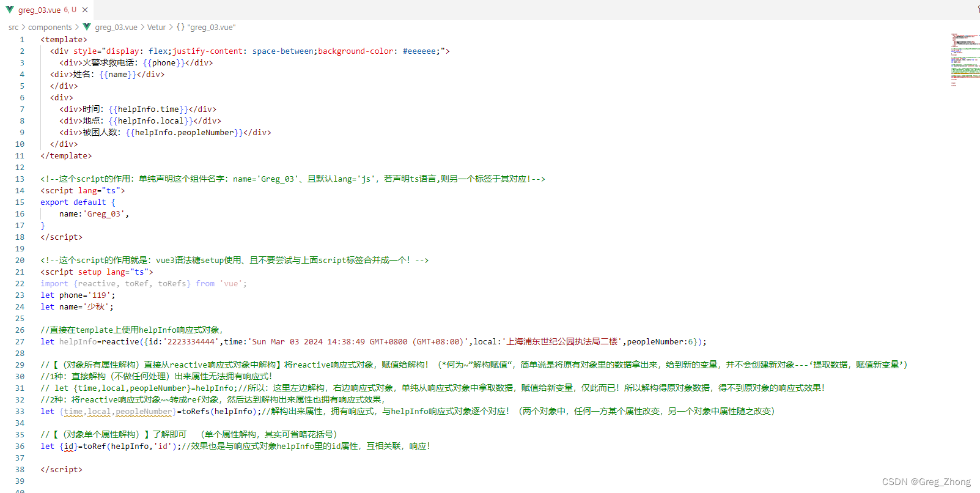The width and height of the screenshot is (980, 493).
Task: Click line number 1 in gutter
Action: coord(22,40)
